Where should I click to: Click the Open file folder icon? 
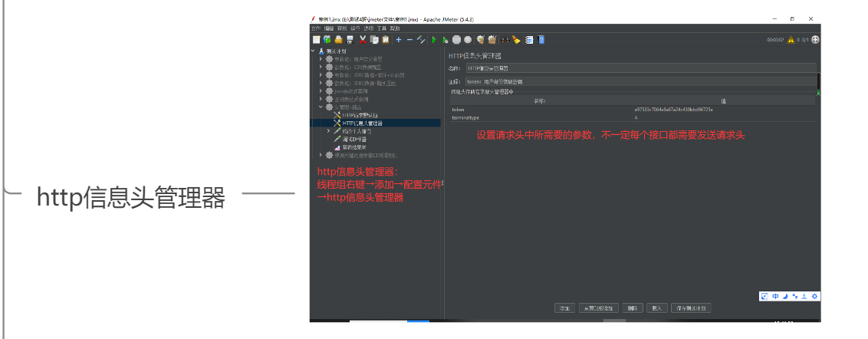pyautogui.click(x=339, y=40)
